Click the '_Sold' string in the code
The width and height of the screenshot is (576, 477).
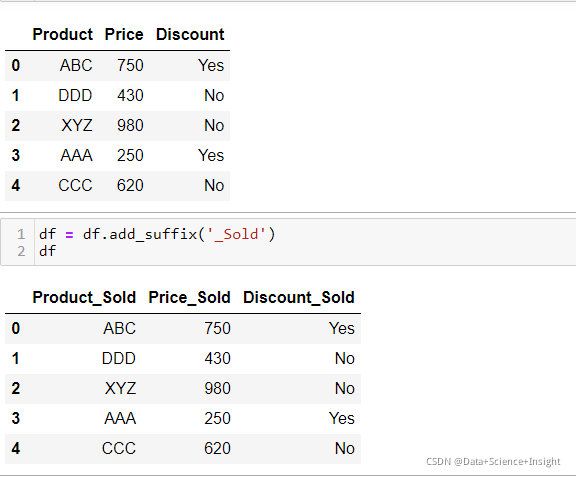[x=237, y=234]
